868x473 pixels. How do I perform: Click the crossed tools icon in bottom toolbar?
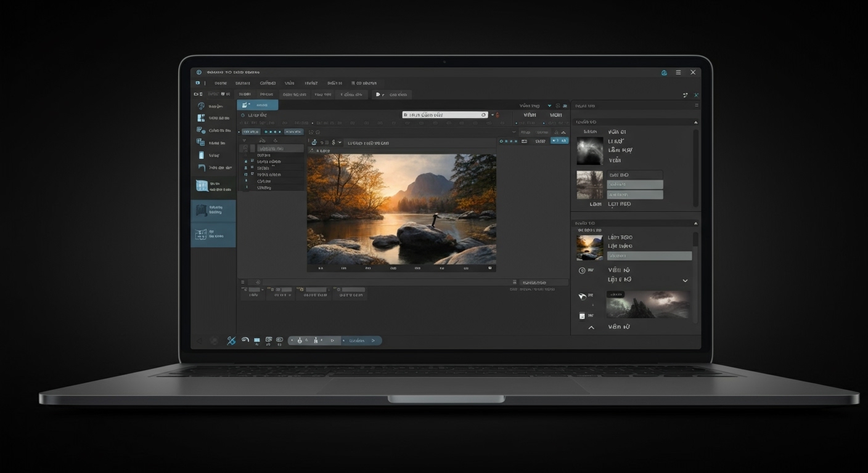coord(231,341)
